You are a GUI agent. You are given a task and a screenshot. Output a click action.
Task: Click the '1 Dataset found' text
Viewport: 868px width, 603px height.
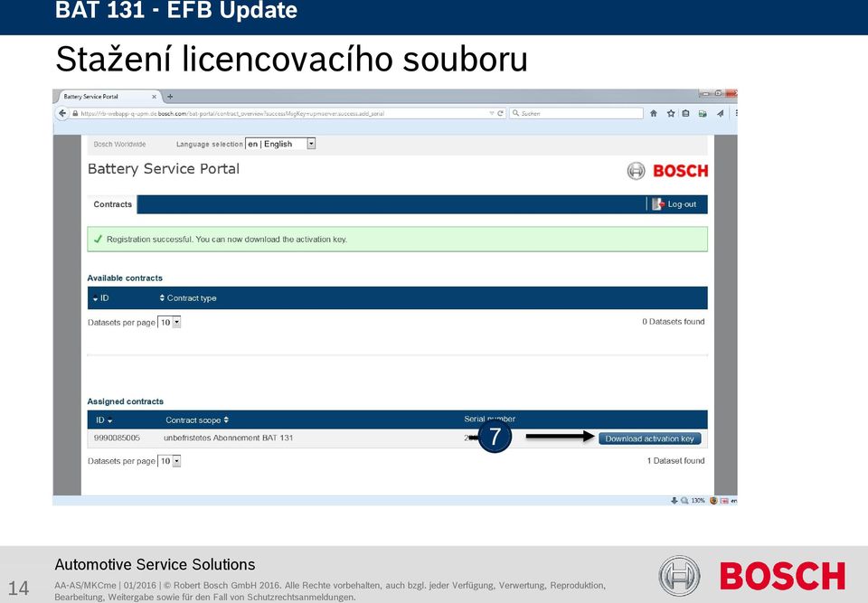pyautogui.click(x=676, y=461)
